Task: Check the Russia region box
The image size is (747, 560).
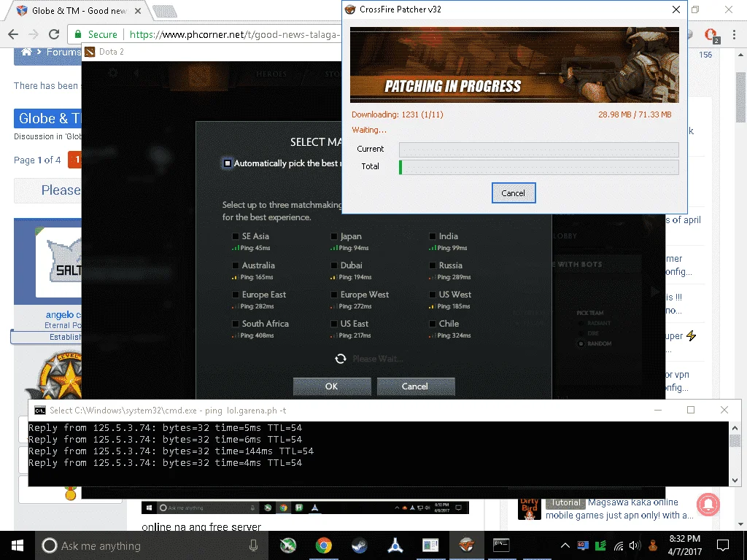Action: point(432,265)
